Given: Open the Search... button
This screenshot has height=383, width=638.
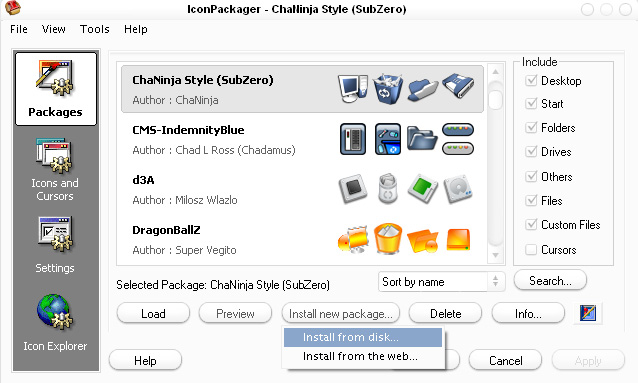Looking at the screenshot, I should pos(550,280).
